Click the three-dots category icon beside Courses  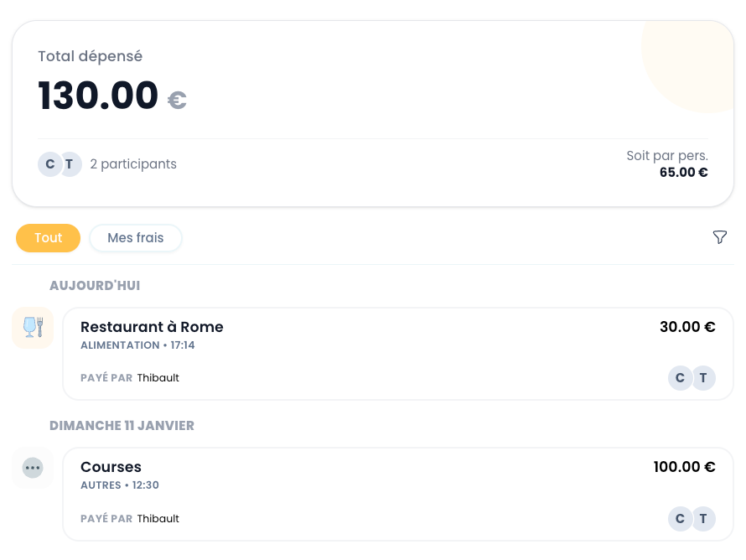tap(33, 467)
